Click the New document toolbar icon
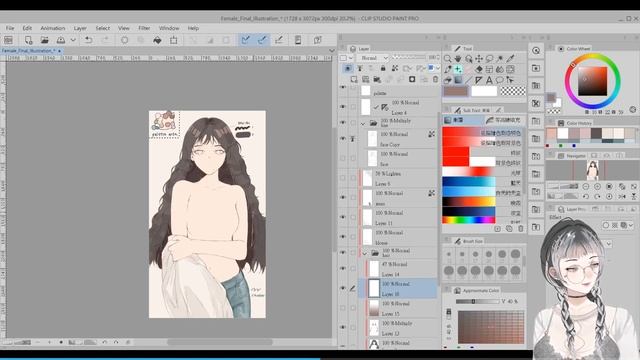The image size is (640, 360). pyautogui.click(x=28, y=40)
